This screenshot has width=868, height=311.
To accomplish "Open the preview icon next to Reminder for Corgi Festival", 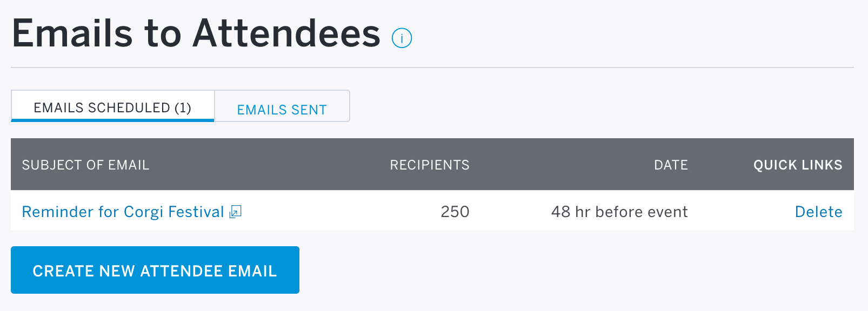I will coord(235,212).
